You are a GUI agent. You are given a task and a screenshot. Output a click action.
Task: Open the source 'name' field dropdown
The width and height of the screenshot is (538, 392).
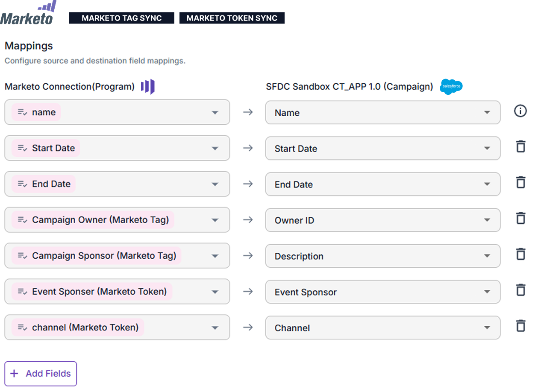pos(117,112)
